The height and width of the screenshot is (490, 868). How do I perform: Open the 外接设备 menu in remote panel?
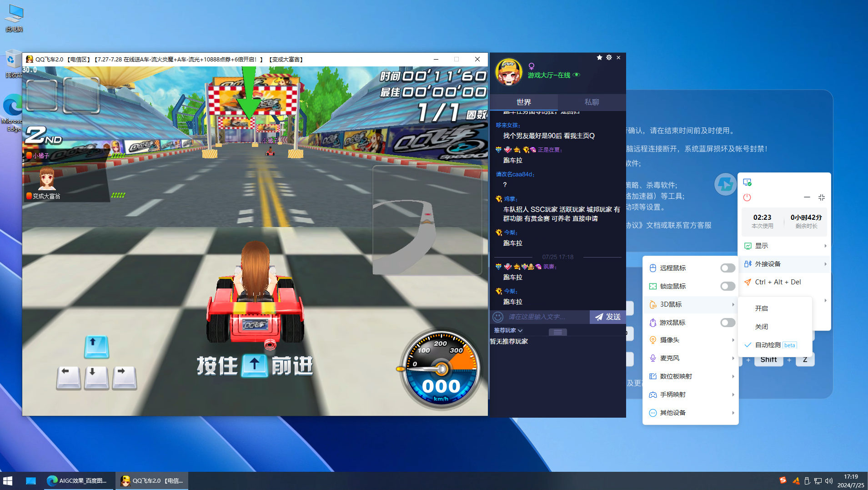785,264
